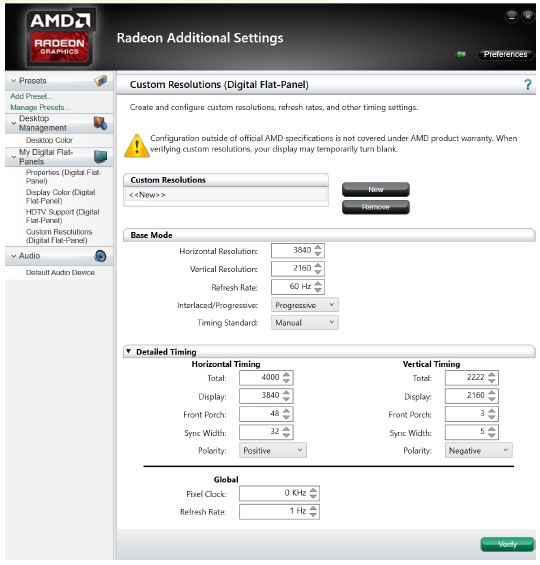Image resolution: width=540 pixels, height=565 pixels.
Task: Collapse the My Digital Flat-Panels section
Action: pyautogui.click(x=14, y=157)
